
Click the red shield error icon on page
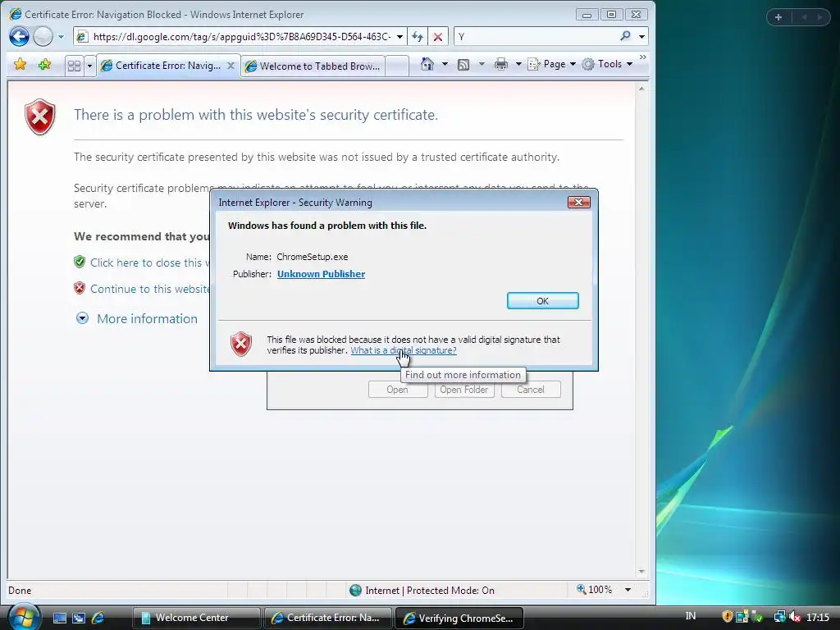pos(40,116)
